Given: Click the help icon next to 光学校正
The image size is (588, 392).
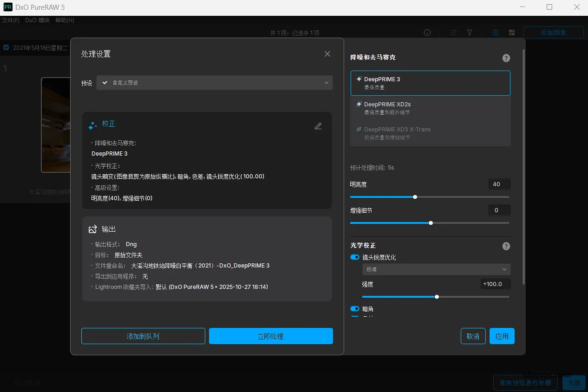Looking at the screenshot, I should click(x=506, y=246).
